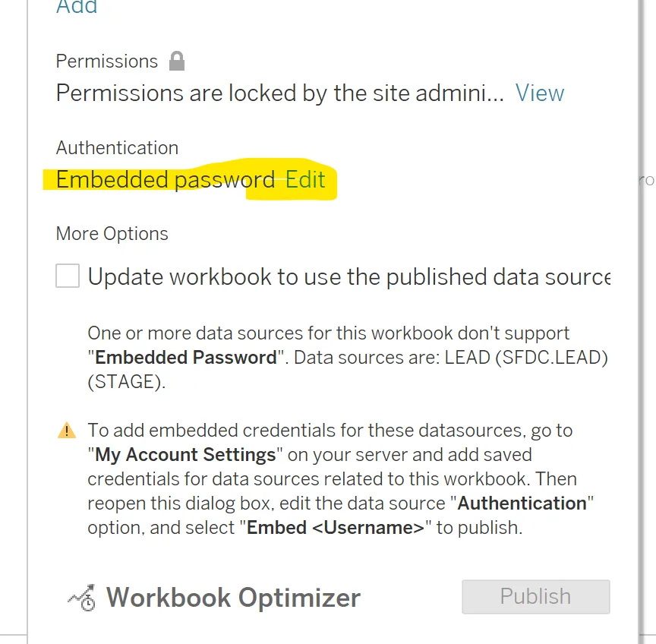Open Workbook Optimizer via its text label
The image size is (656, 644).
233,597
